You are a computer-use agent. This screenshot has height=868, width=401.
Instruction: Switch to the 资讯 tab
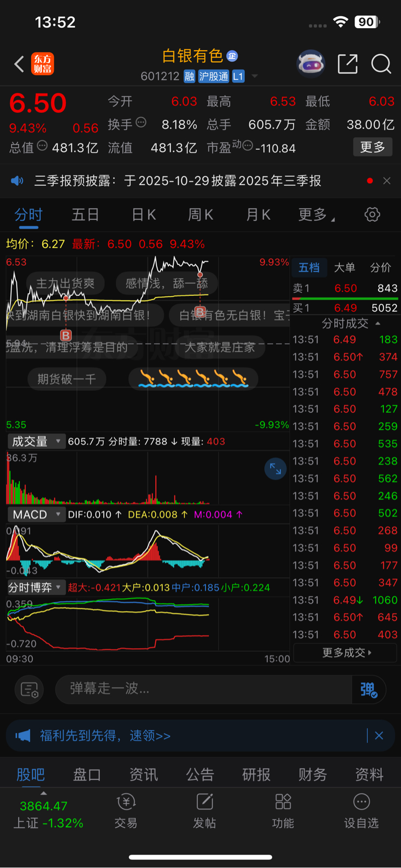coord(143,775)
